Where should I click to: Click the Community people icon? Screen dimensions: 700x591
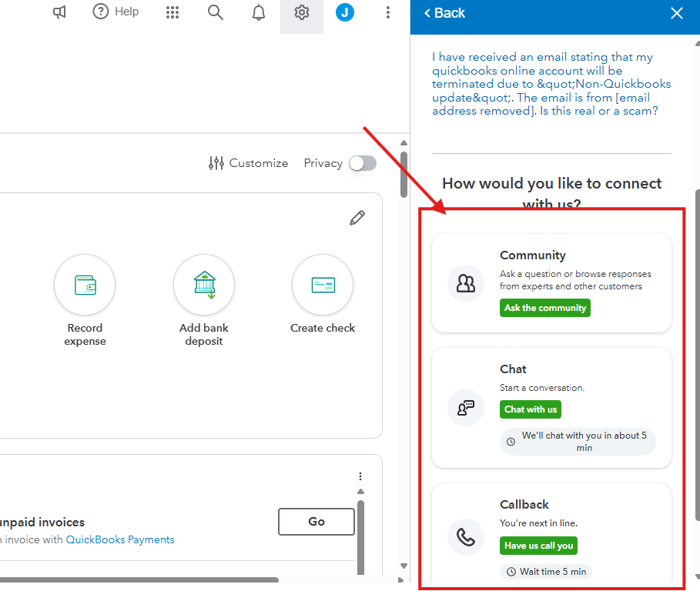pyautogui.click(x=466, y=283)
